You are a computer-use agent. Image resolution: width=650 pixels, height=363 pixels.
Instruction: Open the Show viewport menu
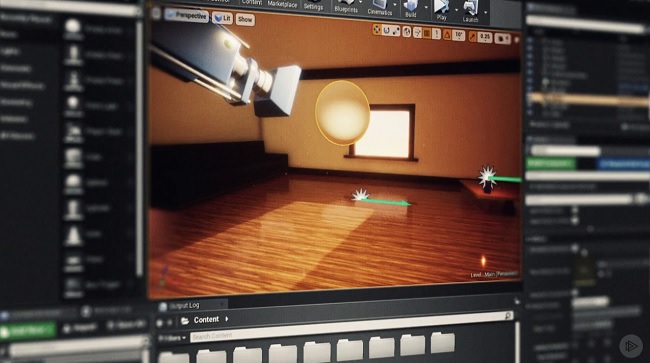(245, 19)
